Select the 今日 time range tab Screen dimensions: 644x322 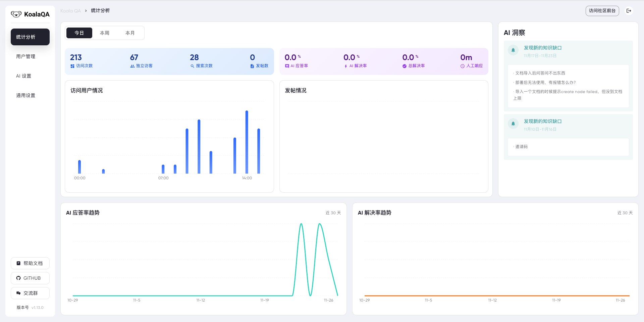[79, 33]
